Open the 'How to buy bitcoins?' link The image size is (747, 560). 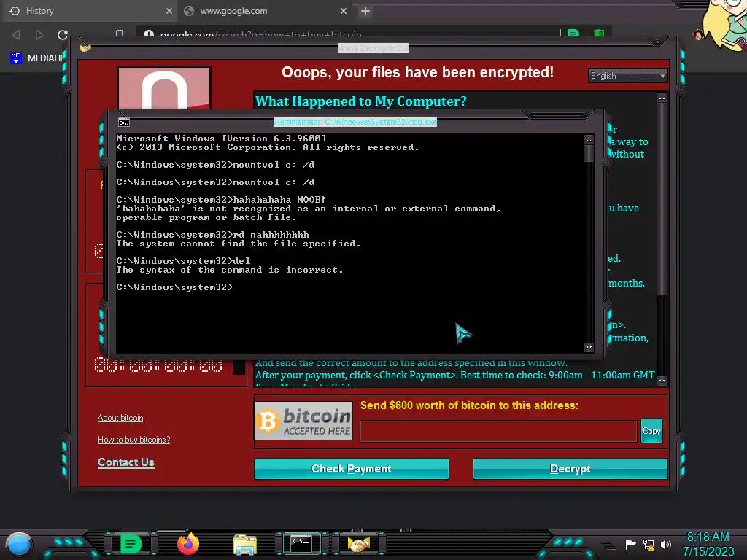click(x=134, y=440)
